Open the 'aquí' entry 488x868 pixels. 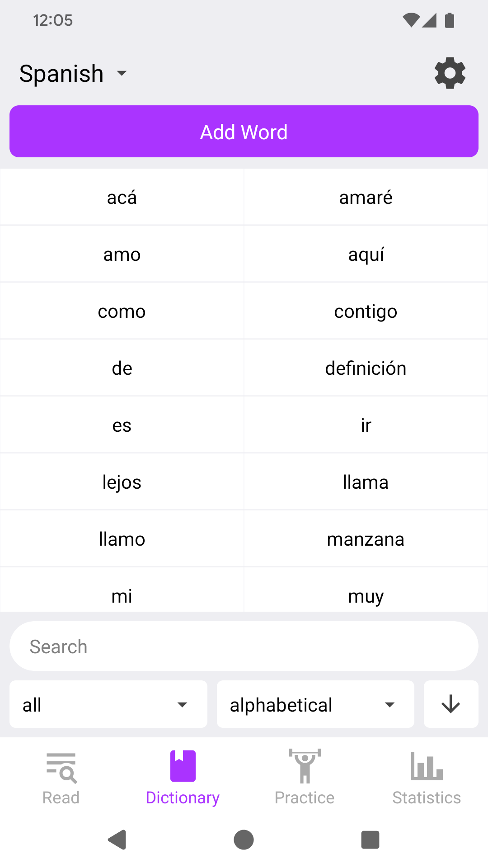coord(366,254)
